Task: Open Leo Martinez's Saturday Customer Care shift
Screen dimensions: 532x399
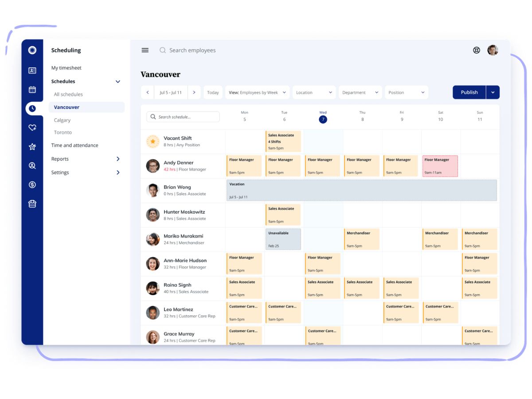Action: (440, 312)
